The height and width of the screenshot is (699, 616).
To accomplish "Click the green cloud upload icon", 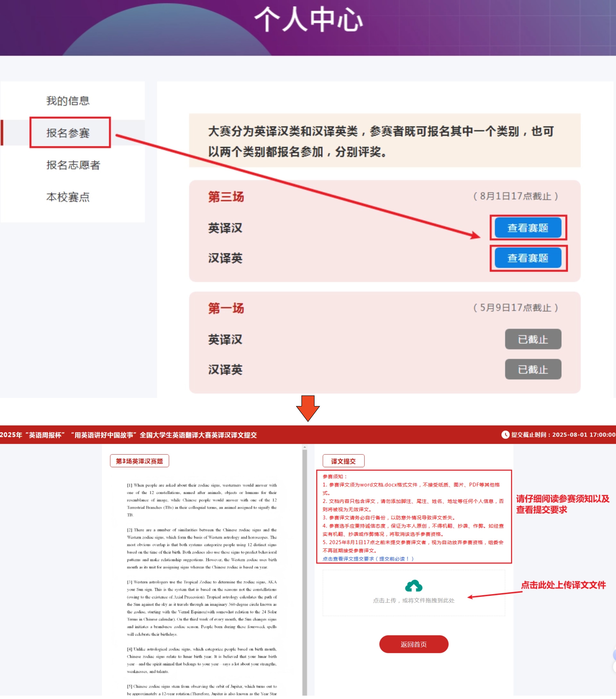I will [x=413, y=586].
